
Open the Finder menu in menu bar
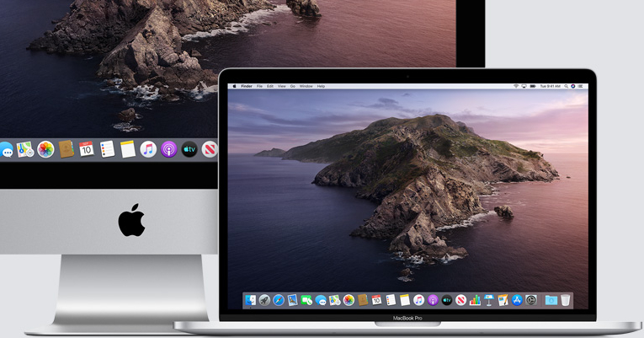[x=247, y=86]
